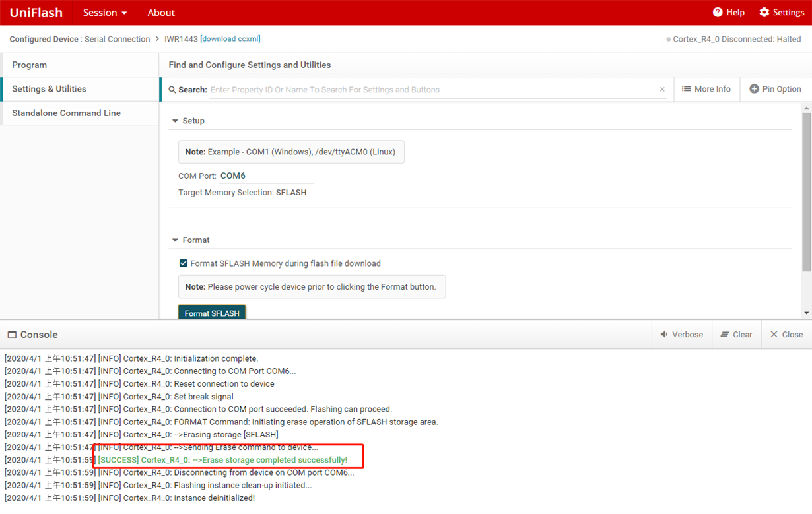
Task: Click the scrollbar up arrow in settings
Action: tap(806, 108)
